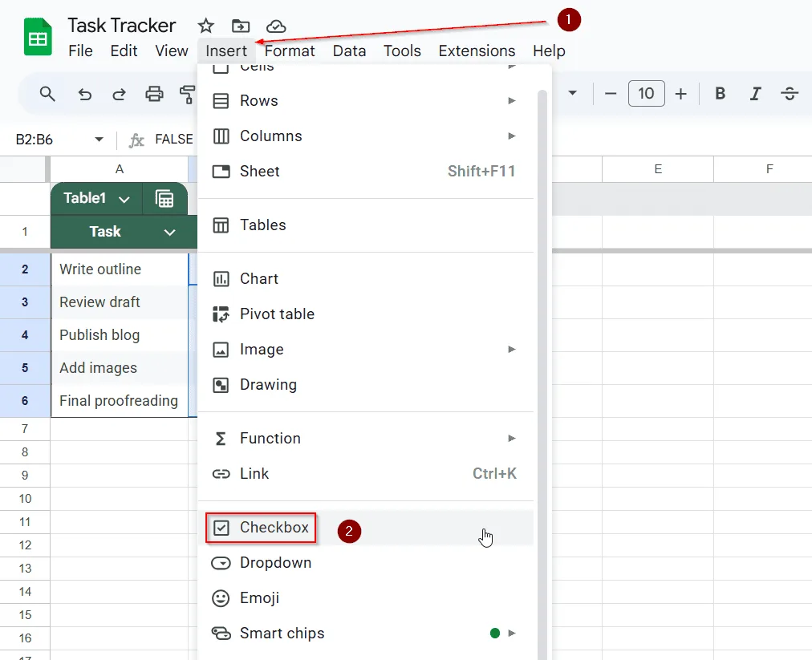812x660 pixels.
Task: Insert a Drawing
Action: (x=366, y=385)
